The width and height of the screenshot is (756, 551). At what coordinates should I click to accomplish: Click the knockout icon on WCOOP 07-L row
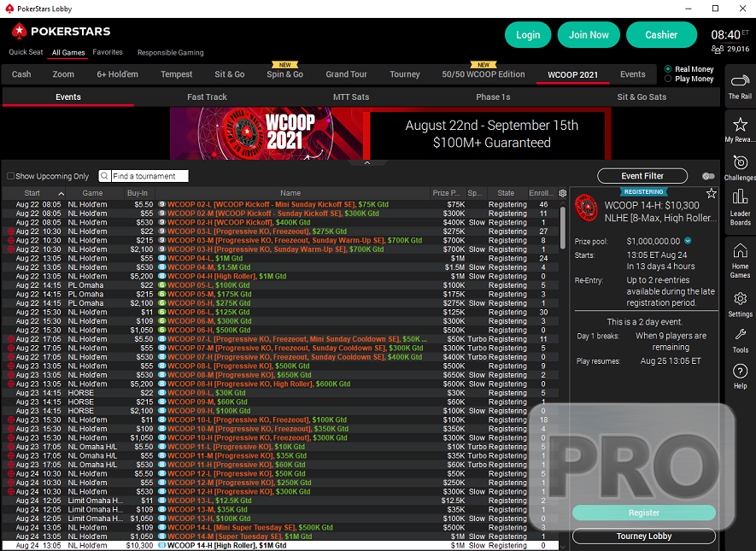pyautogui.click(x=10, y=339)
